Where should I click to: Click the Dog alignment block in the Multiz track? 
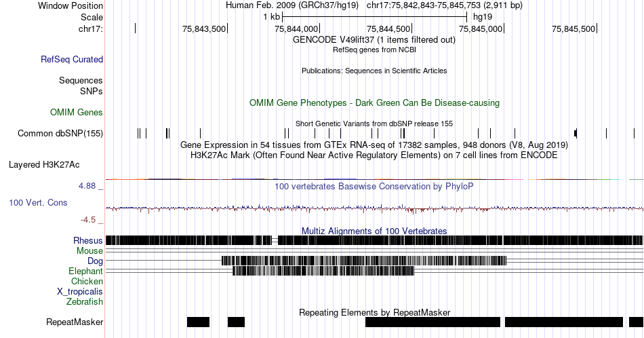pyautogui.click(x=364, y=261)
